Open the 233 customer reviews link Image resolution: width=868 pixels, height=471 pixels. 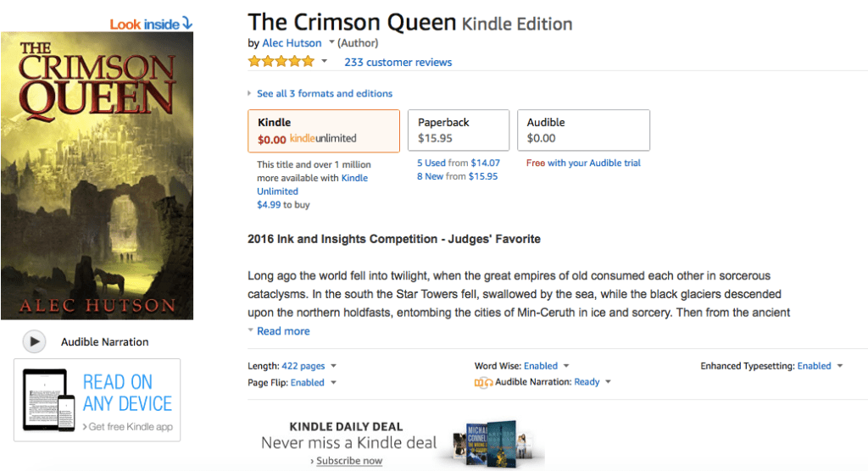pos(398,62)
